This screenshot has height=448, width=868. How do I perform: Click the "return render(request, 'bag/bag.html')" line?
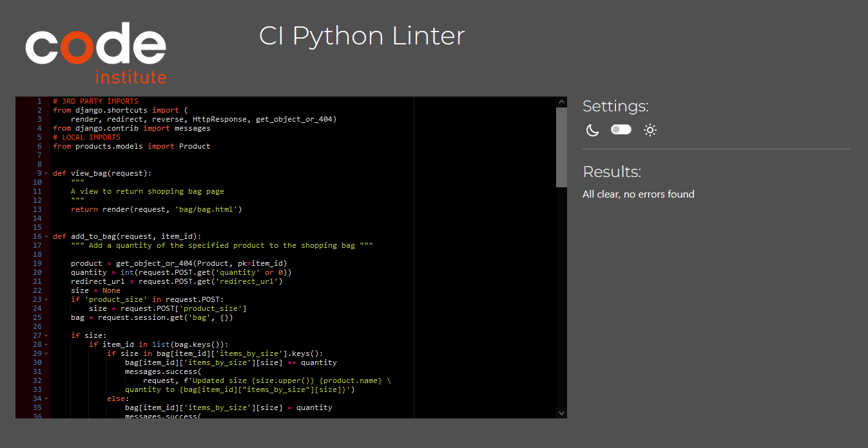(x=157, y=209)
